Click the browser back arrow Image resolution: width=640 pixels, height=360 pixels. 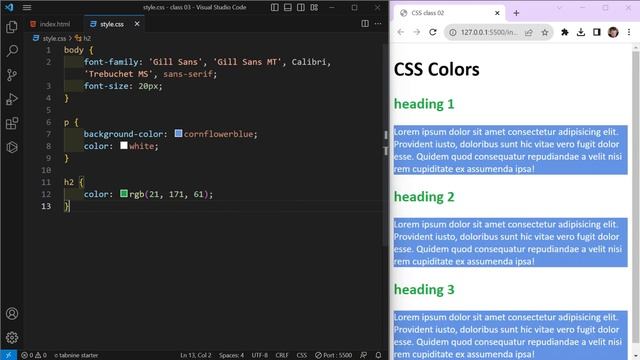click(x=400, y=32)
